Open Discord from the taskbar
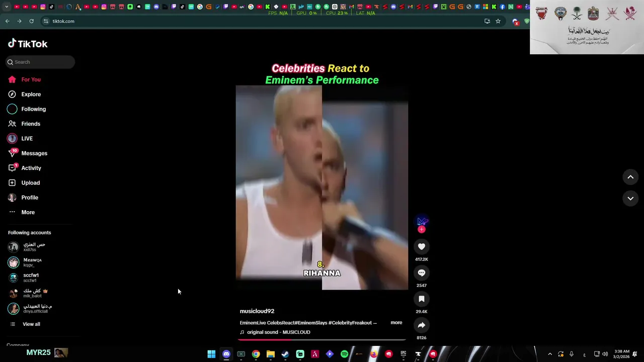The width and height of the screenshot is (644, 362). 226,354
